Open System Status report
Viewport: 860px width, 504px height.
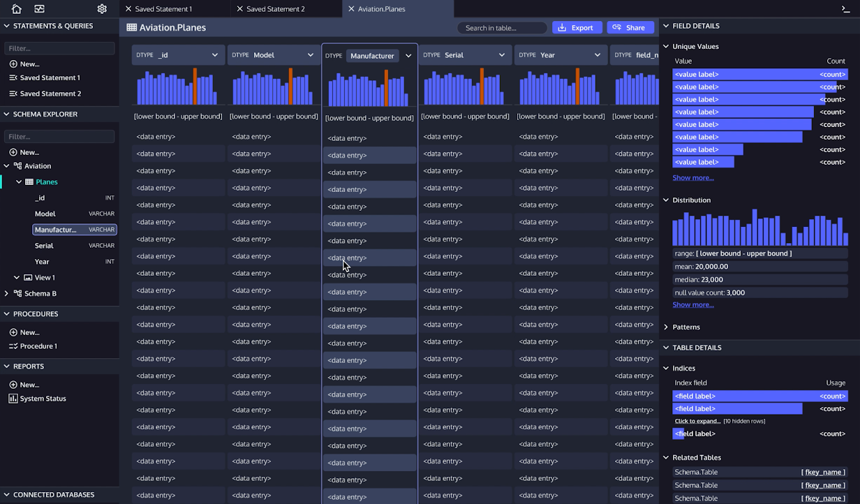38,399
